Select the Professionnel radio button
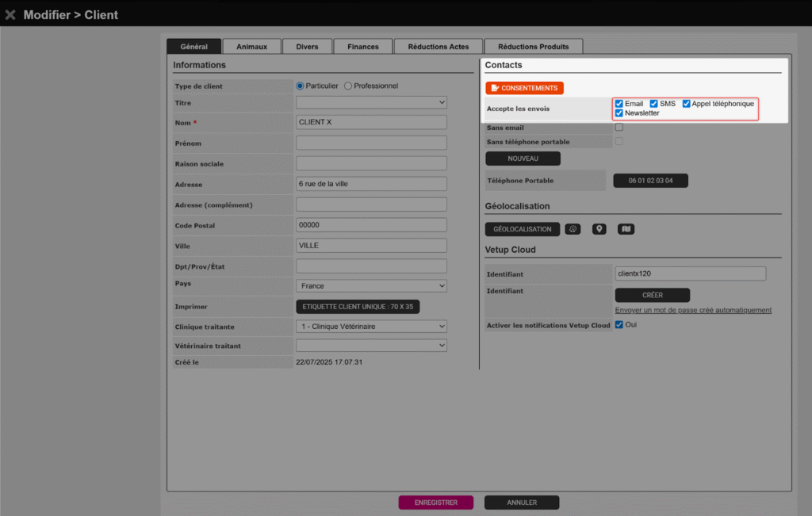The height and width of the screenshot is (516, 812). tap(348, 86)
